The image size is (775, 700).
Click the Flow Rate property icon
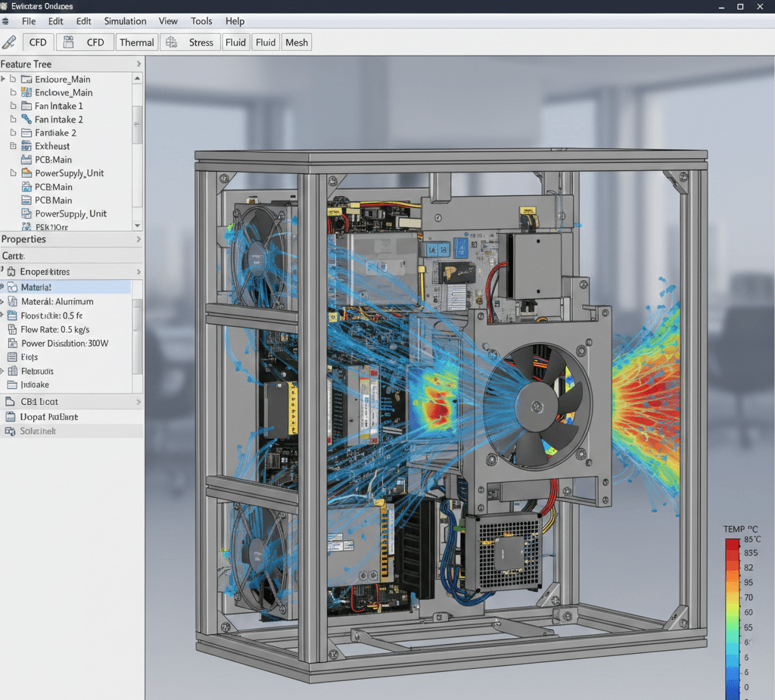[12, 329]
